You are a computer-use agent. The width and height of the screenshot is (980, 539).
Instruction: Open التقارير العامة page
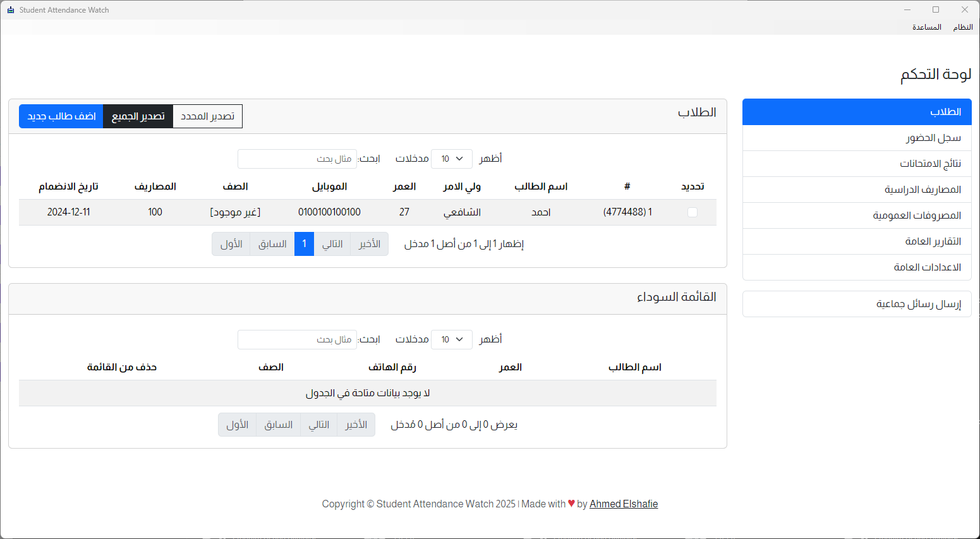(856, 241)
